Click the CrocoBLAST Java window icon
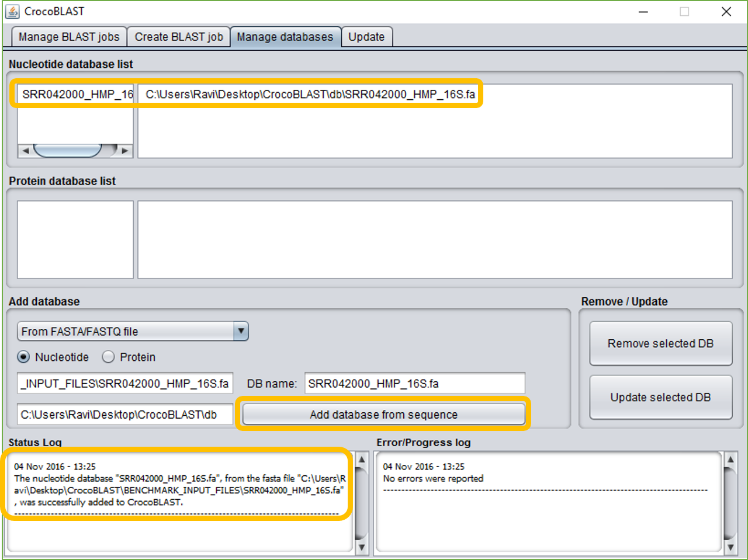The image size is (748, 560). pyautogui.click(x=12, y=11)
